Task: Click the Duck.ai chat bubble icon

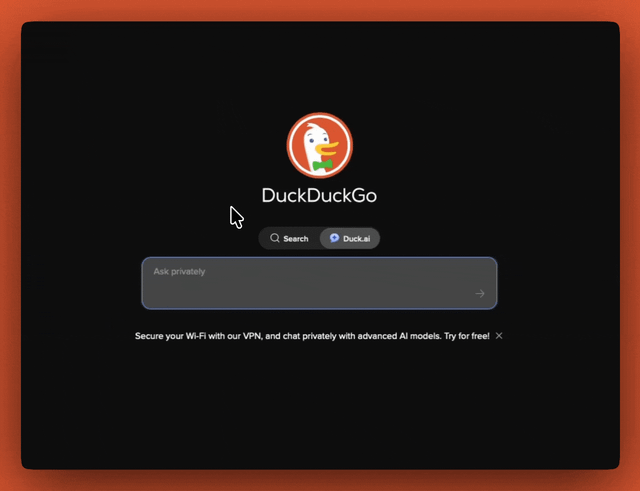Action: tap(334, 239)
